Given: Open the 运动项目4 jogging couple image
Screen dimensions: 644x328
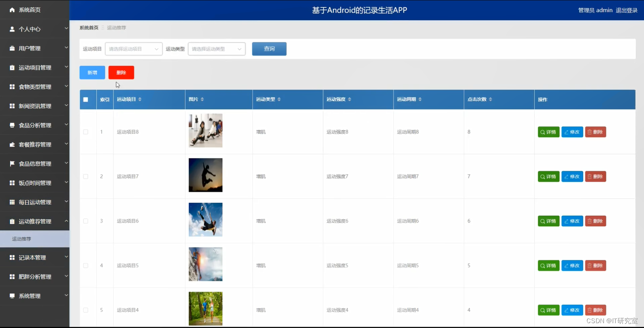Looking at the screenshot, I should 205,309.
